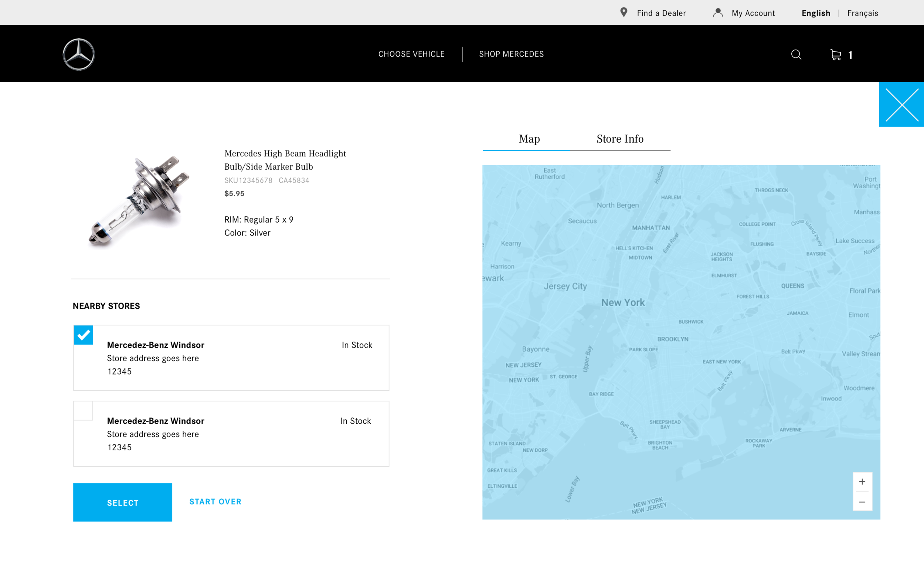924x579 pixels.
Task: Open the shopping cart icon
Action: pos(836,54)
